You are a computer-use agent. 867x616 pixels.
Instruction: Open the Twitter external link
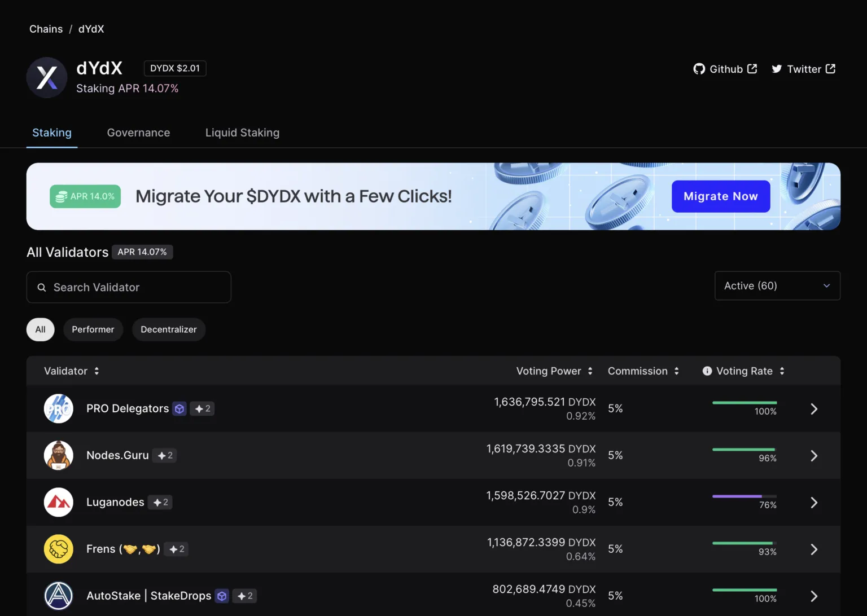coord(803,69)
